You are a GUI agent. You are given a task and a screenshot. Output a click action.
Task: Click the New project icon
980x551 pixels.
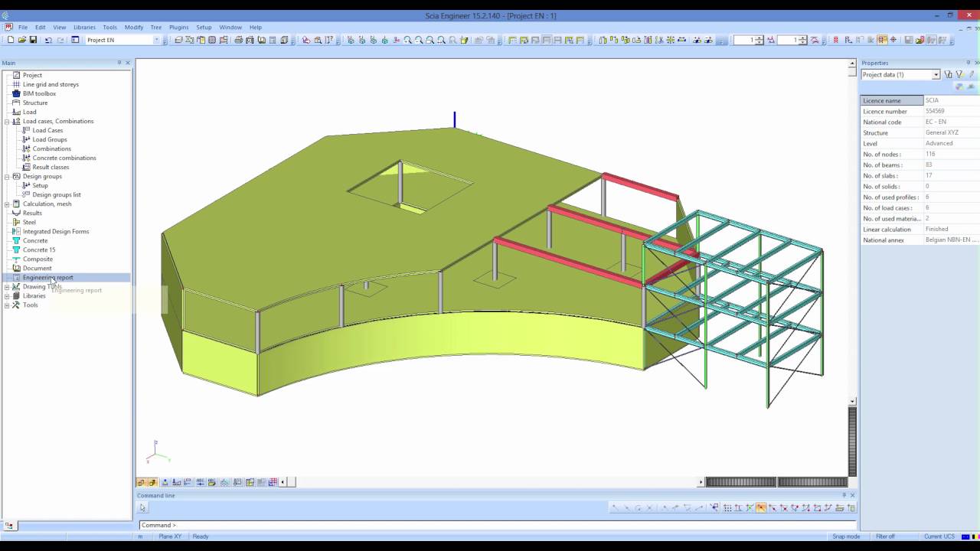pos(11,40)
